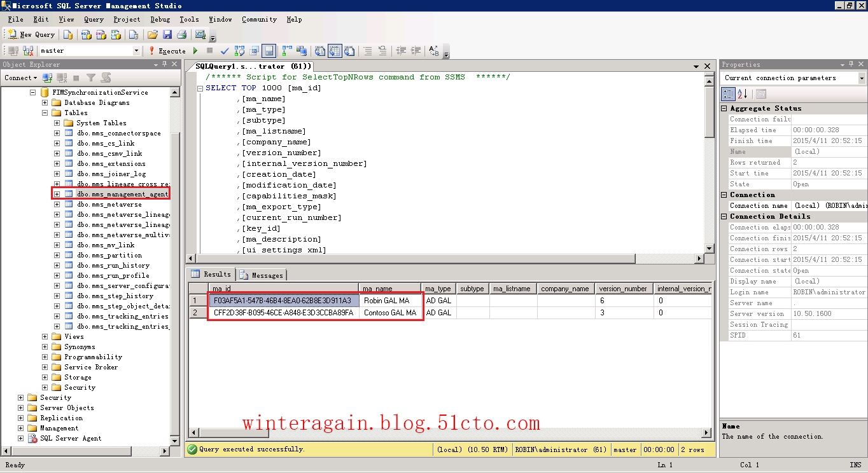Open the Tools menu
This screenshot has width=868, height=473.
(189, 19)
